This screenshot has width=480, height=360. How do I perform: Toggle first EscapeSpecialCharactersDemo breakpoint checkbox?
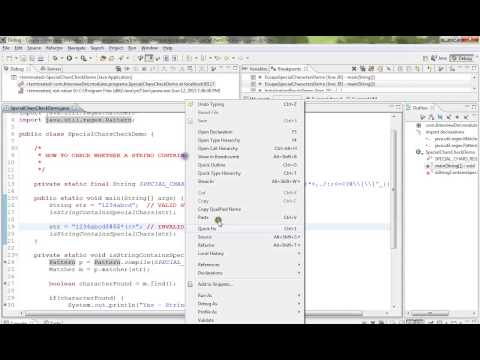pyautogui.click(x=253, y=77)
